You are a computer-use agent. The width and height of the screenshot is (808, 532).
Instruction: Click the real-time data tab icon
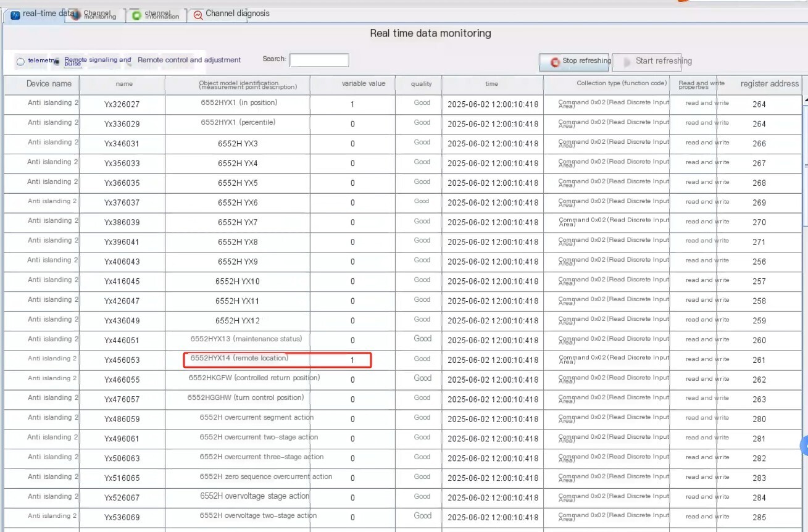pyautogui.click(x=15, y=15)
